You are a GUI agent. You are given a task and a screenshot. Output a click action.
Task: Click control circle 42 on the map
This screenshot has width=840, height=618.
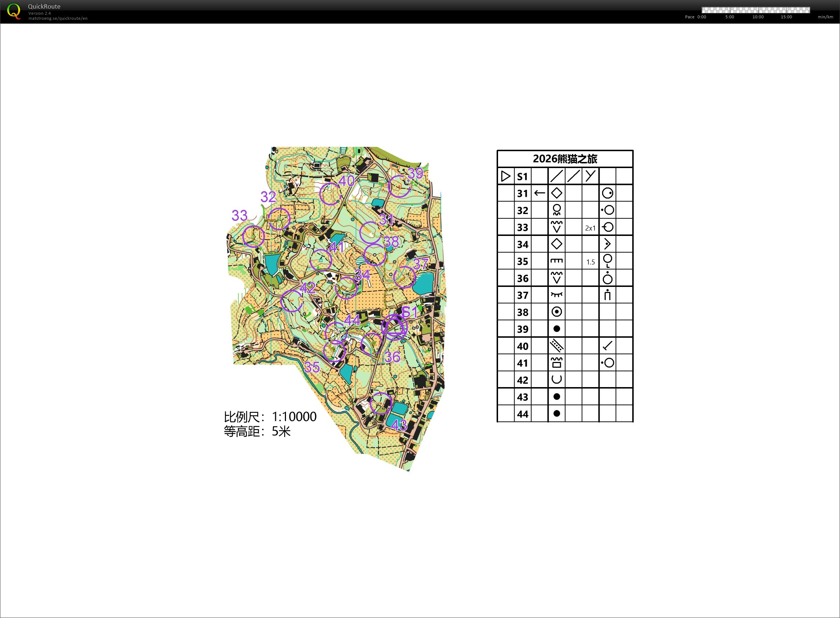click(x=292, y=301)
